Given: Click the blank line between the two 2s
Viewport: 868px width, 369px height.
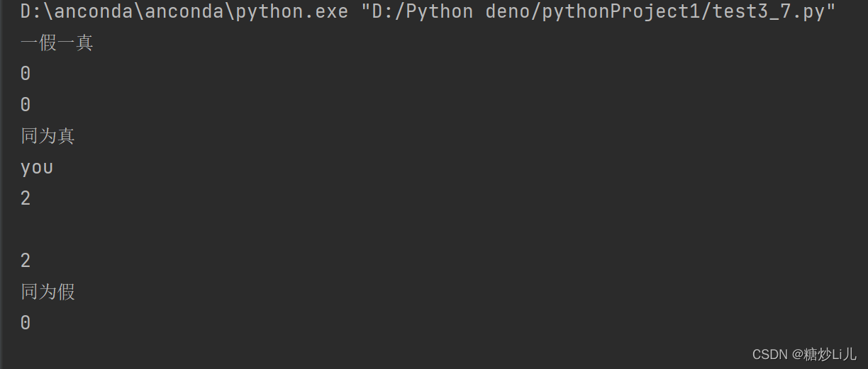Looking at the screenshot, I should coord(434,229).
